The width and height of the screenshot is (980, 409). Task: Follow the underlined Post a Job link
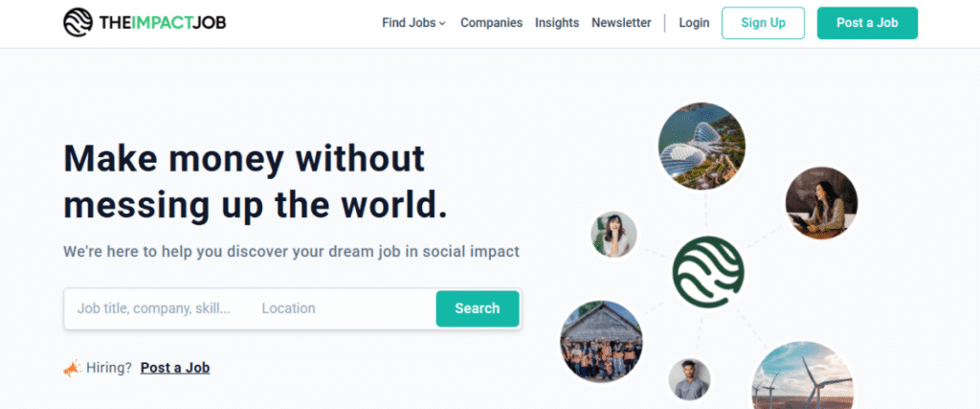(175, 368)
